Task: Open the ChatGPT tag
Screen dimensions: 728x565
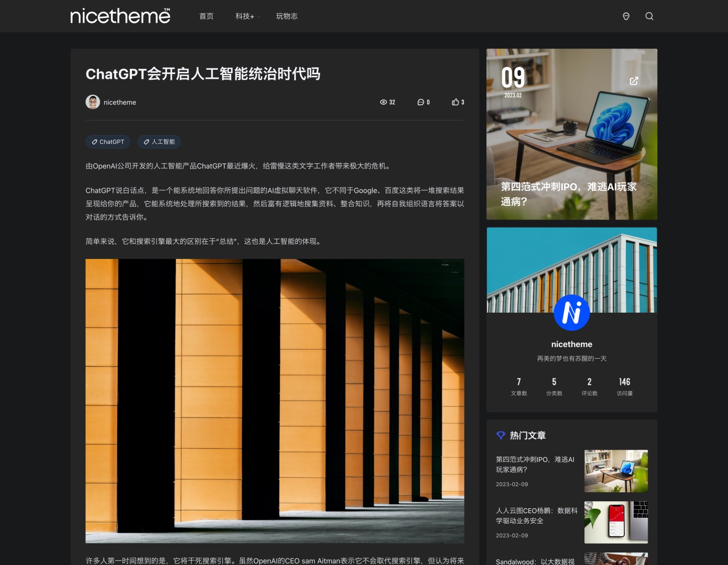Action: click(x=108, y=142)
